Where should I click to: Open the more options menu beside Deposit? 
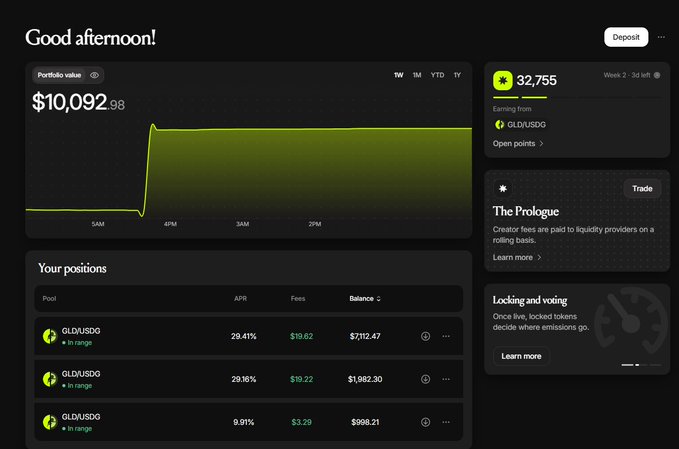pos(661,37)
